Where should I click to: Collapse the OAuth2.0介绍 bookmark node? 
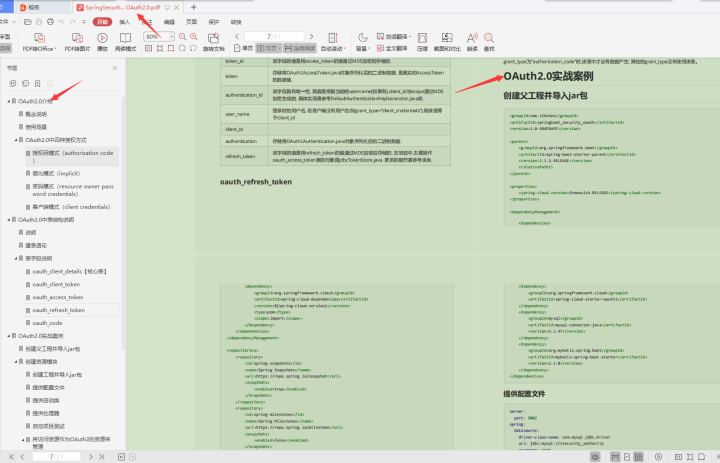click(x=9, y=101)
